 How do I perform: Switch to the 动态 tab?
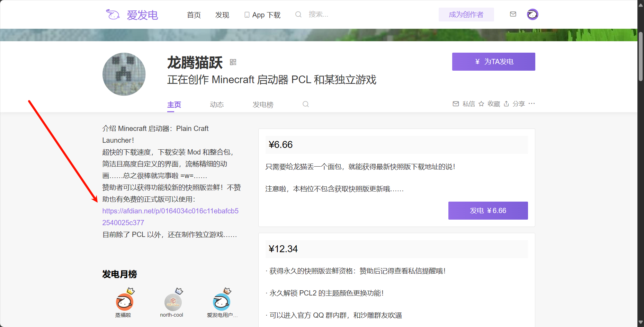(217, 104)
